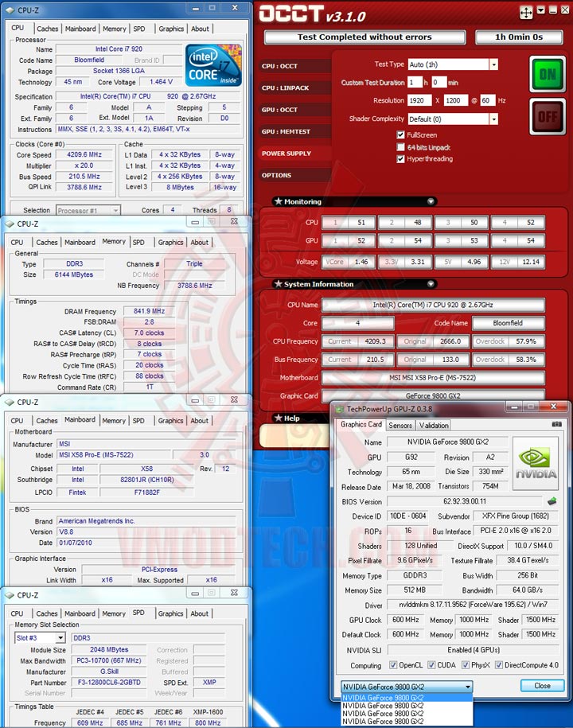This screenshot has width=573, height=728.
Task: Click the MSI X58 Pro-E model field in CPU-Z
Action: pyautogui.click(x=113, y=455)
